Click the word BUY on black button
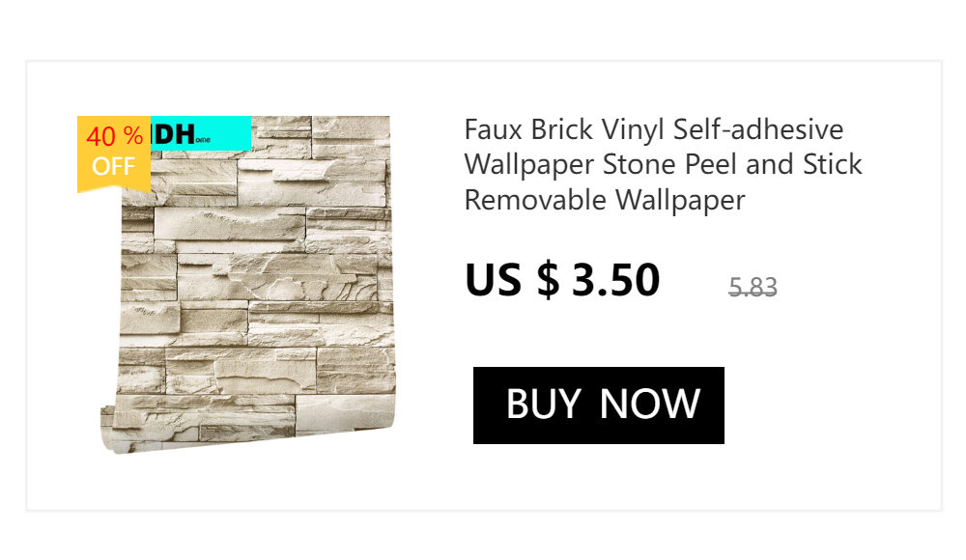Image resolution: width=966 pixels, height=560 pixels. pyautogui.click(x=543, y=405)
